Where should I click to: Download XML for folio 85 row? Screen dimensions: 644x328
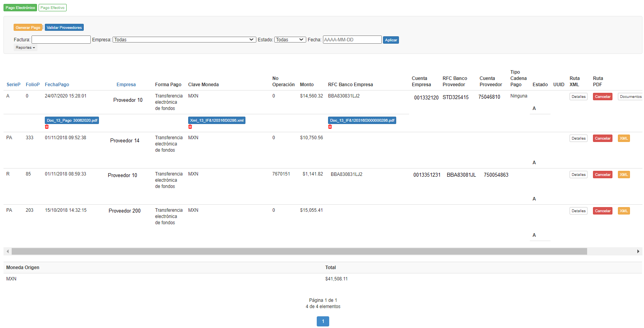tap(624, 175)
